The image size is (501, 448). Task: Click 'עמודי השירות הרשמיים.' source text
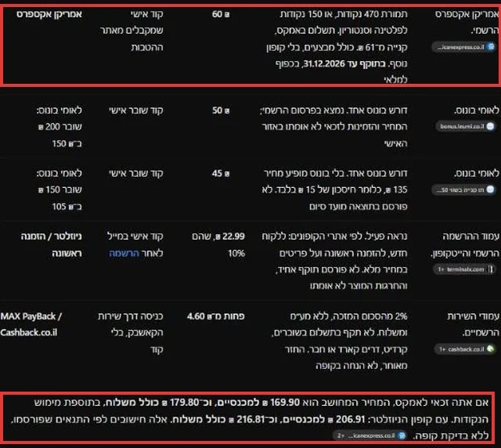pyautogui.click(x=473, y=324)
